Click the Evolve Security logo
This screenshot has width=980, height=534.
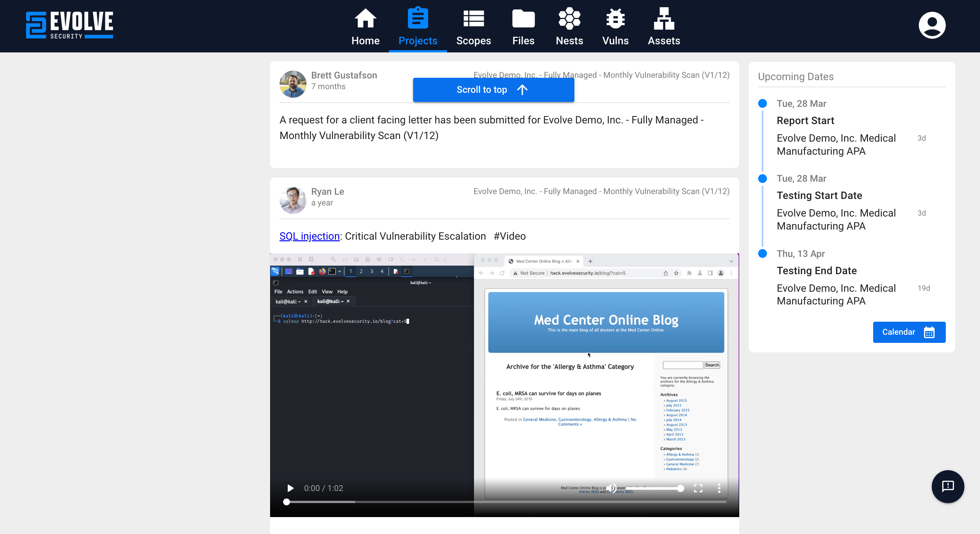(69, 25)
